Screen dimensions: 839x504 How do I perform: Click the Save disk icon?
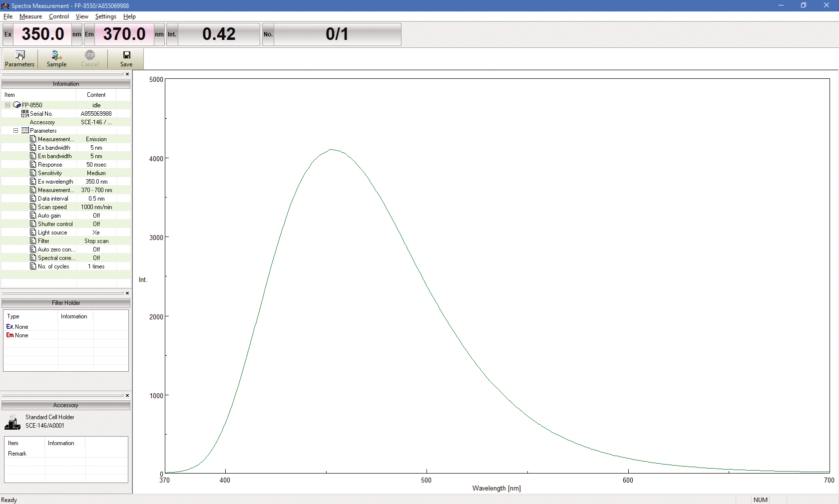126,55
